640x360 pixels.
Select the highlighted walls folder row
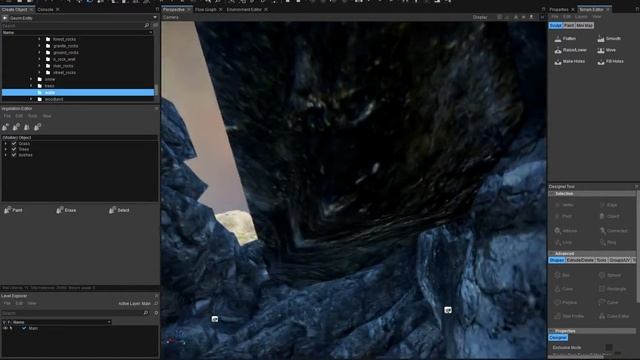click(78, 93)
